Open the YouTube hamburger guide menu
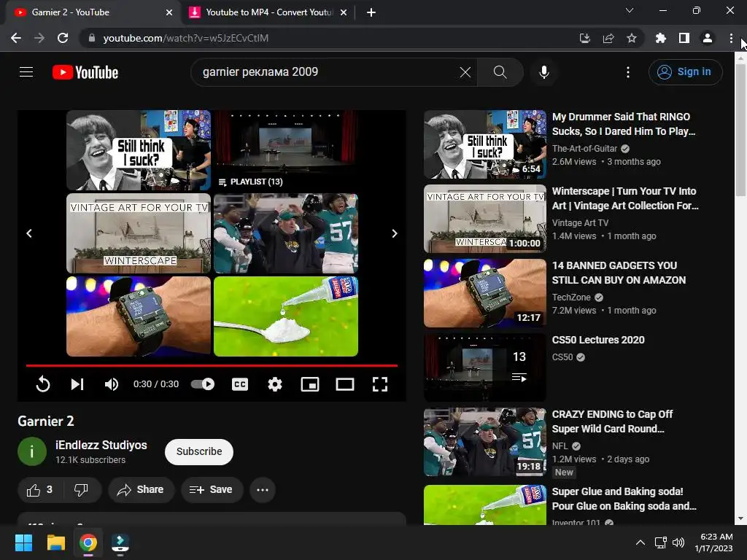Viewport: 747px width, 560px height. pyautogui.click(x=26, y=72)
